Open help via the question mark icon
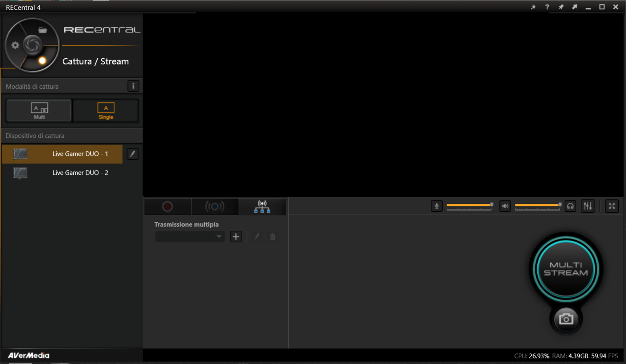 [547, 7]
